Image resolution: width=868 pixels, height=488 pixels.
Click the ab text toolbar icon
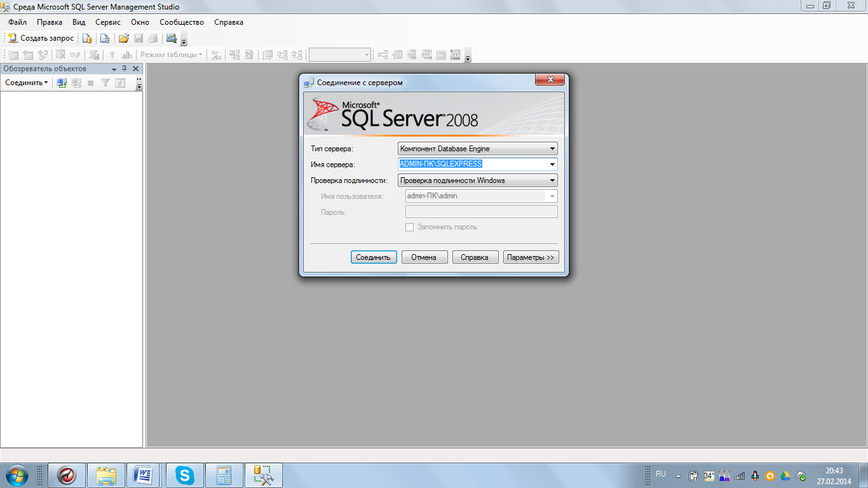coord(126,55)
